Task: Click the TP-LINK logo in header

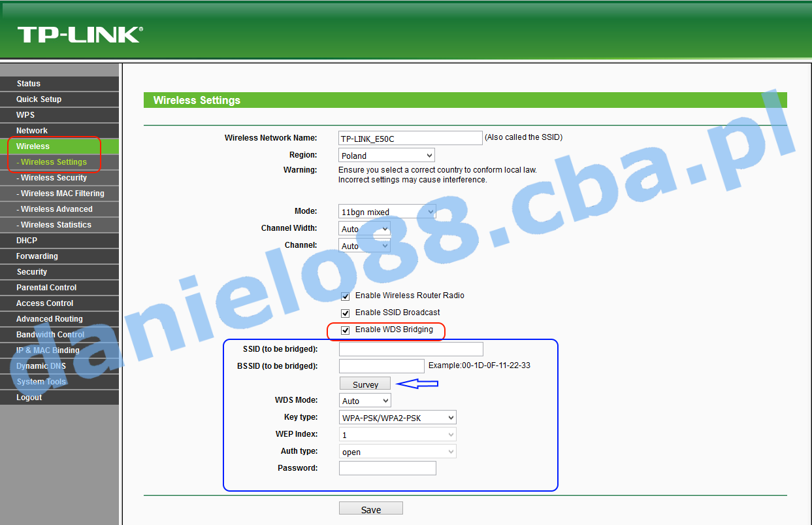Action: click(80, 35)
